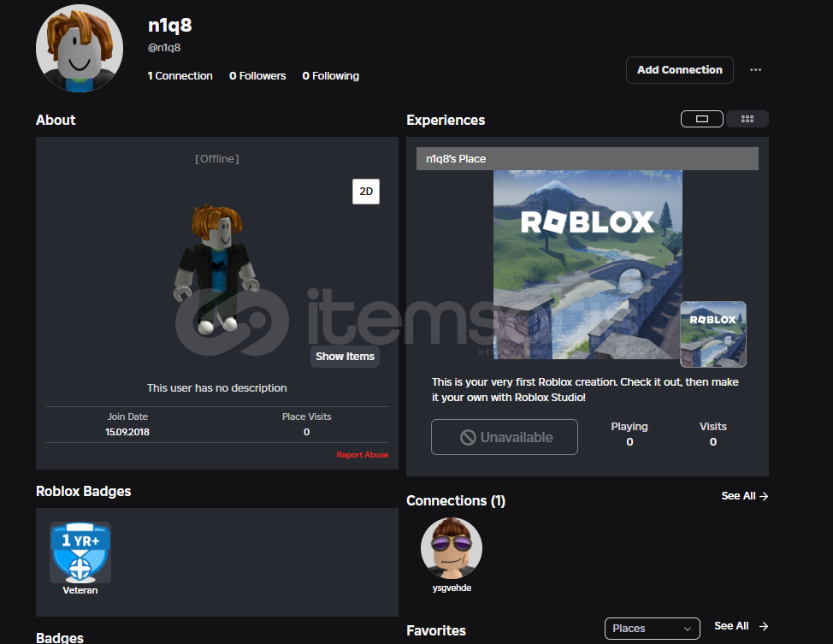Click the 3D avatar figure in About

click(x=216, y=269)
